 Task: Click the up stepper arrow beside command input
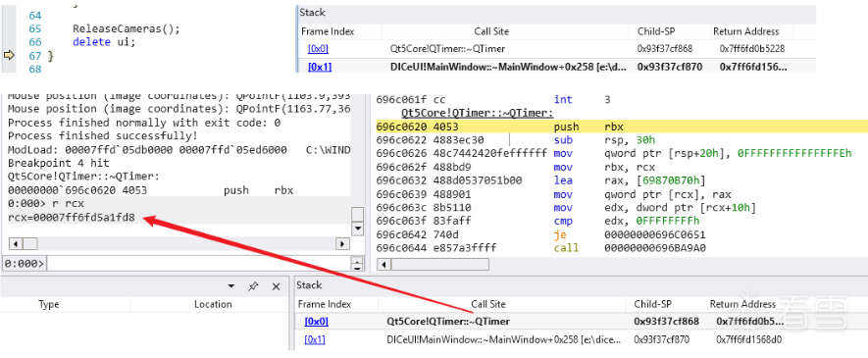pyautogui.click(x=358, y=261)
